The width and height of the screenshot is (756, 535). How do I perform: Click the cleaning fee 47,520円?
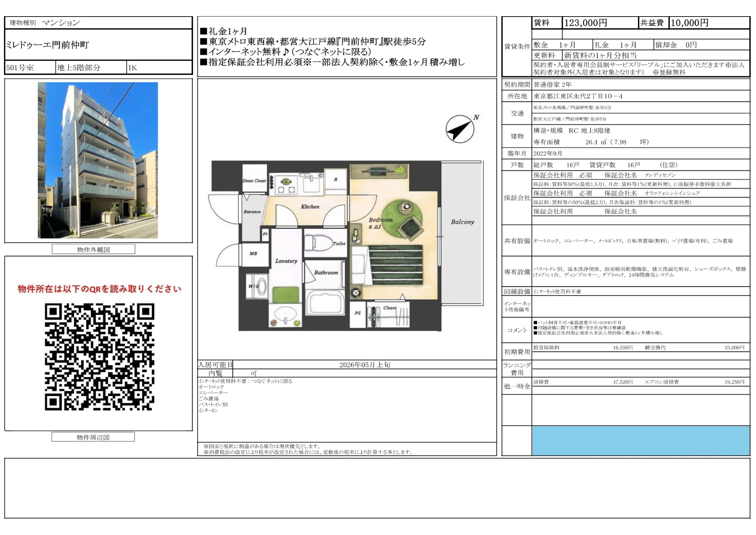tap(623, 382)
